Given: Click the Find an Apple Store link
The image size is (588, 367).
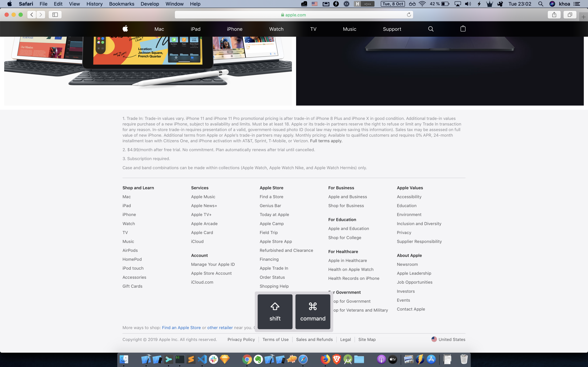Looking at the screenshot, I should click(181, 327).
